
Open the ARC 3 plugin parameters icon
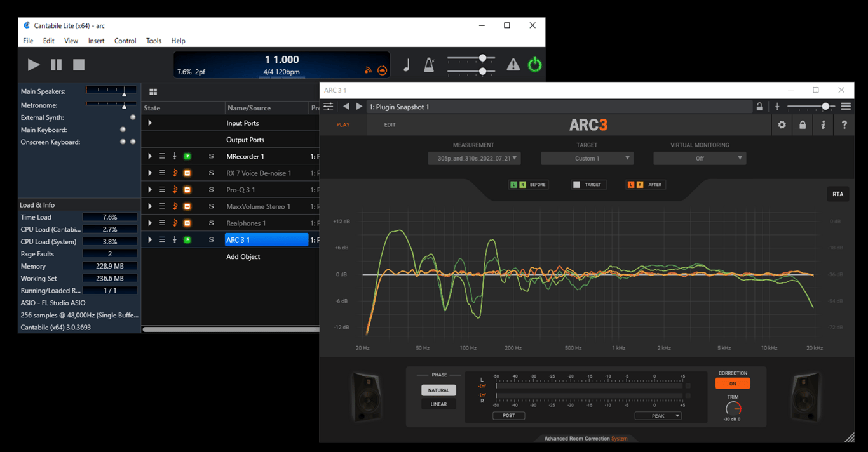pyautogui.click(x=328, y=107)
